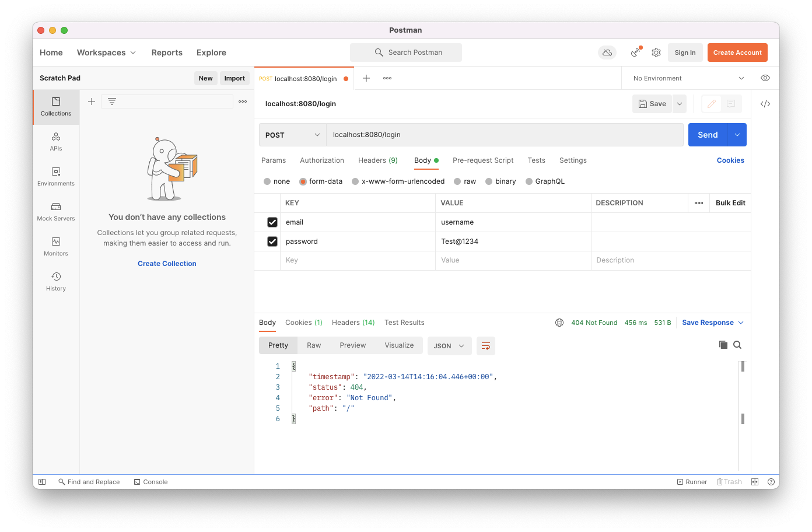Open the Cookies link

pyautogui.click(x=730, y=160)
